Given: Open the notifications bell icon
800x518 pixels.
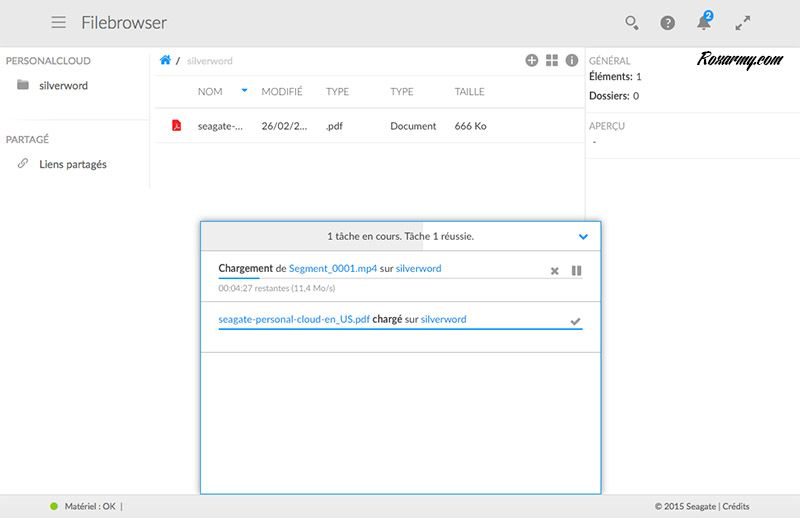Looking at the screenshot, I should (x=704, y=22).
